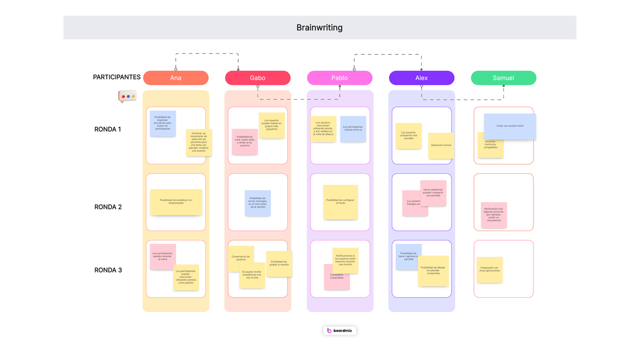644x362 pixels.
Task: Click the boardmix logo badge
Action: pos(340,331)
